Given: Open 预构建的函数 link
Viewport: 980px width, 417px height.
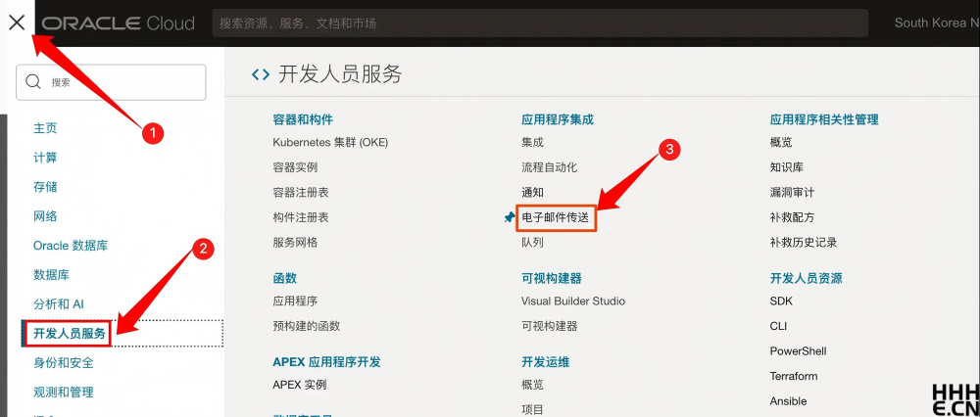Looking at the screenshot, I should click(x=306, y=326).
